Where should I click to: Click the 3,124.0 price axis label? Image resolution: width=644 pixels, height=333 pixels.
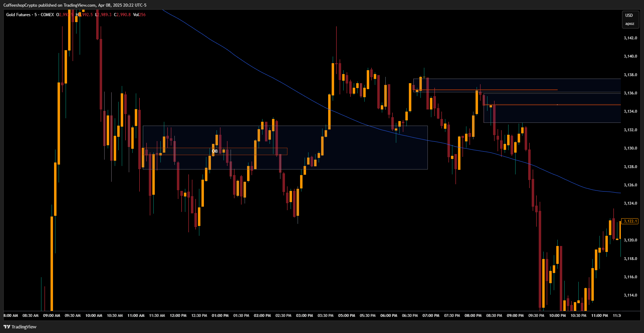coord(630,203)
